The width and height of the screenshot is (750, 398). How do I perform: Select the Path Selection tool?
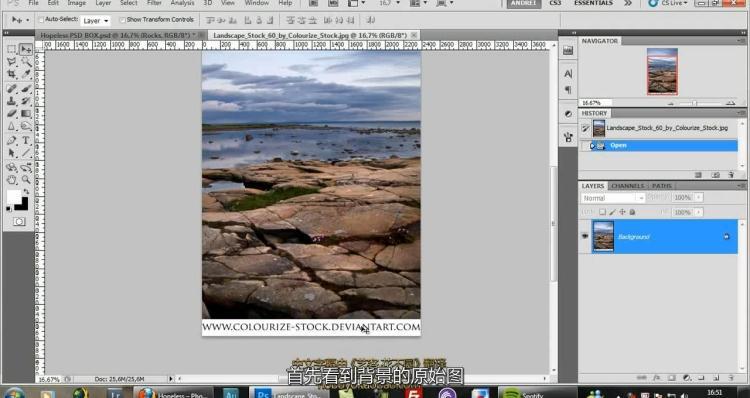pyautogui.click(x=11, y=153)
